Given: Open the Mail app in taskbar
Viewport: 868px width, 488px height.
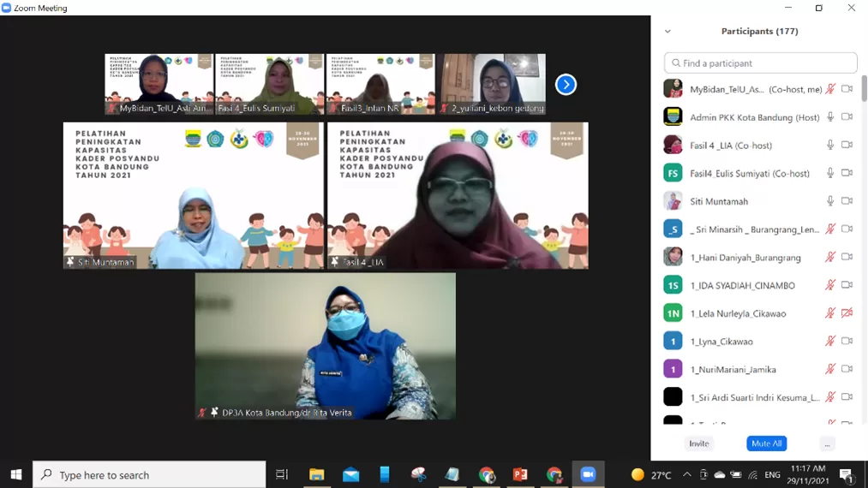Looking at the screenshot, I should tap(351, 474).
